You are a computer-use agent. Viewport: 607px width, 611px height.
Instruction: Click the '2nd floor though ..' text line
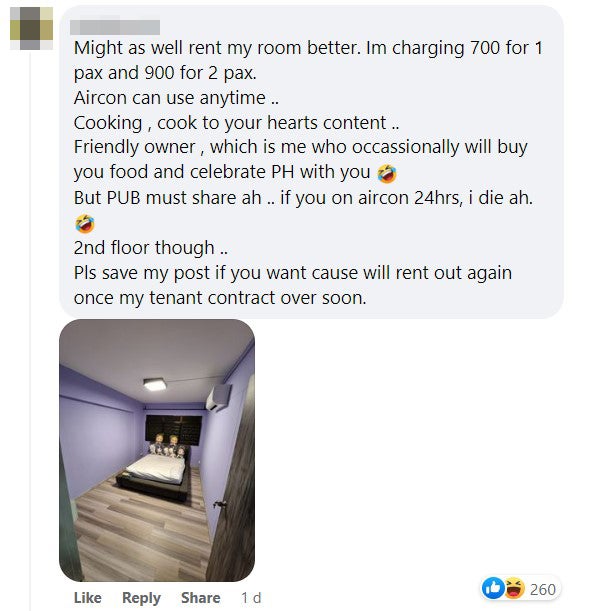tap(150, 248)
